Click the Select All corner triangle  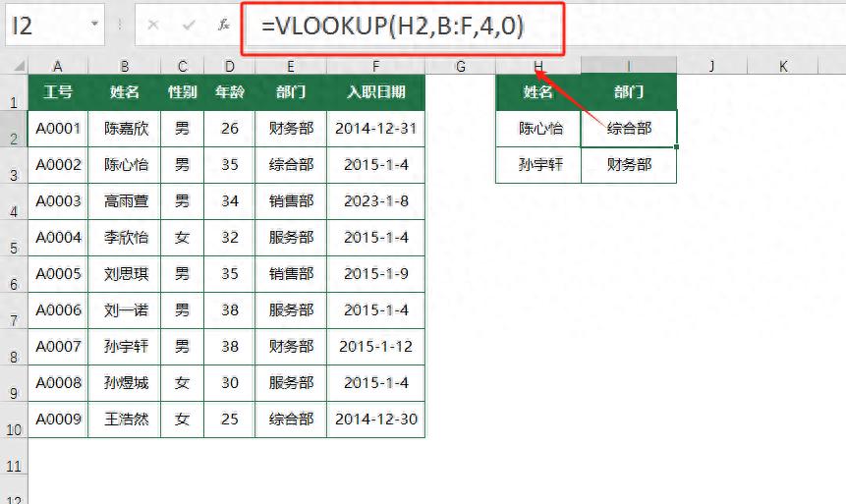click(x=19, y=66)
